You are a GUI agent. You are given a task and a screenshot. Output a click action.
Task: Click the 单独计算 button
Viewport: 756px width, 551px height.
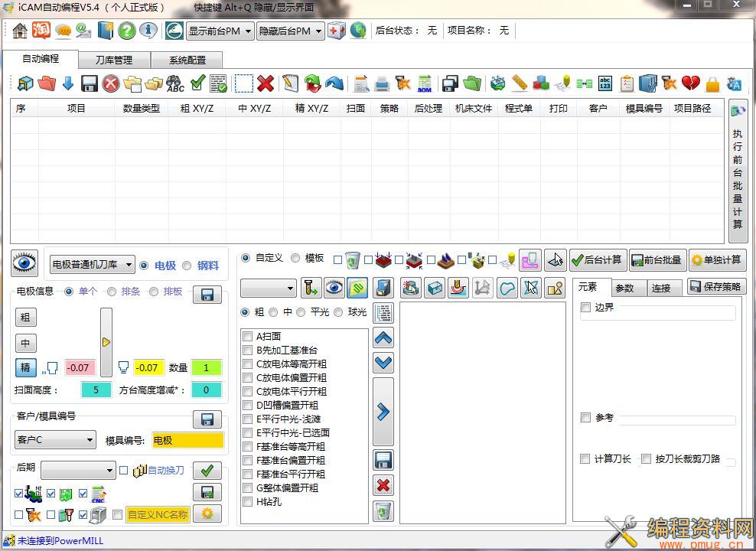(x=718, y=260)
